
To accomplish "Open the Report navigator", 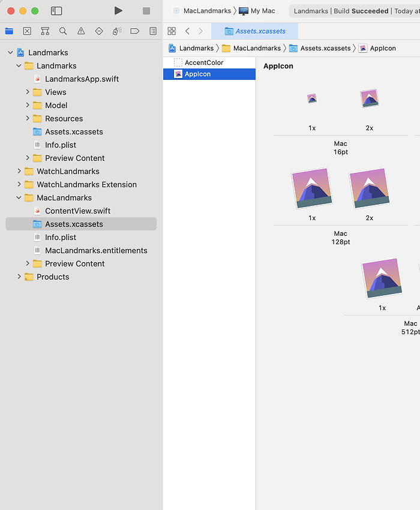I will point(153,31).
